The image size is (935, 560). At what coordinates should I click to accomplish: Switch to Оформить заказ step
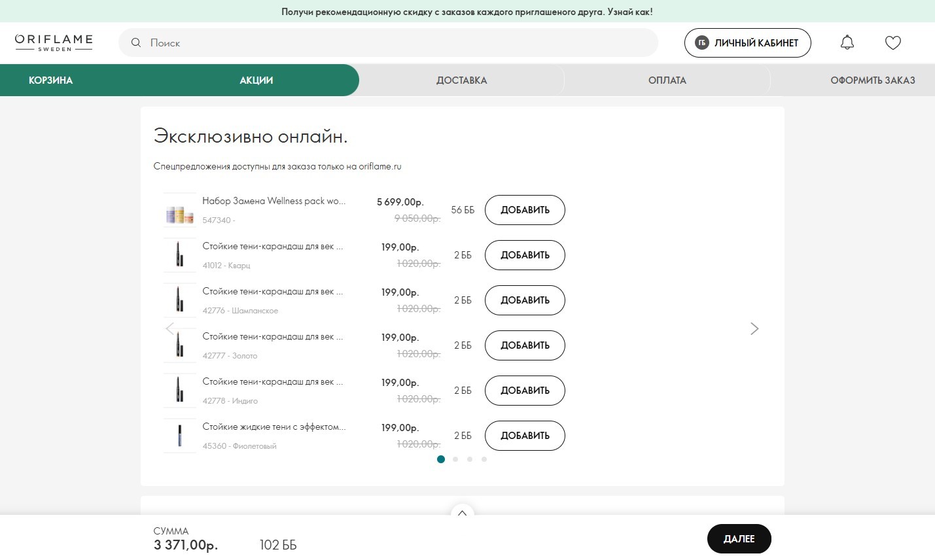pos(873,80)
